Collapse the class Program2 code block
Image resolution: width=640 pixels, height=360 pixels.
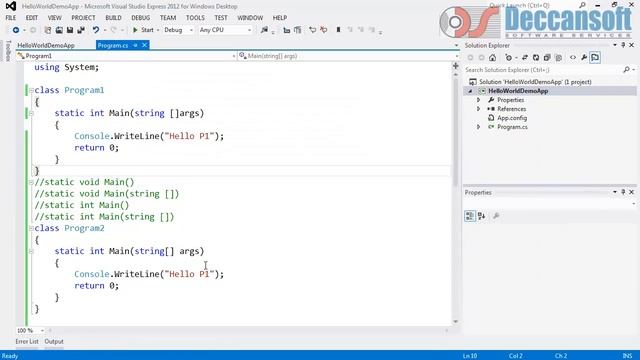pyautogui.click(x=31, y=228)
